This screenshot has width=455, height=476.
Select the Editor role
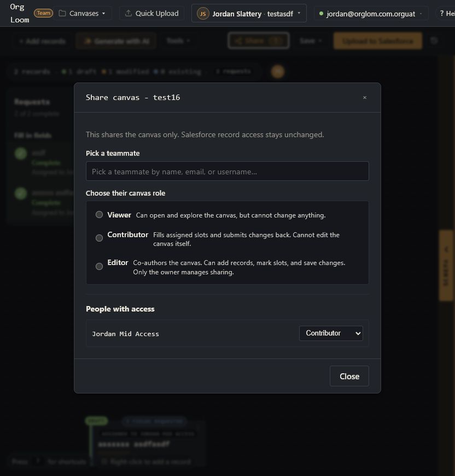[x=100, y=266]
